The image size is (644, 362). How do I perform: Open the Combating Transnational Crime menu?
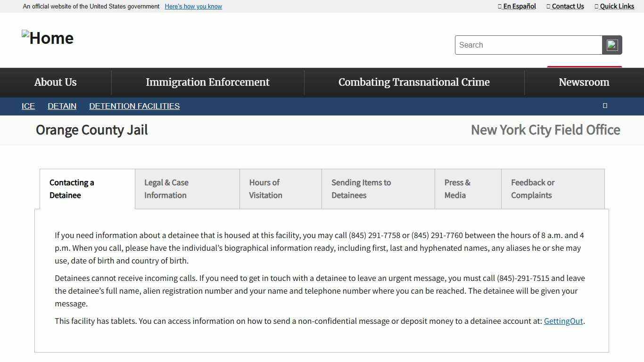414,82
